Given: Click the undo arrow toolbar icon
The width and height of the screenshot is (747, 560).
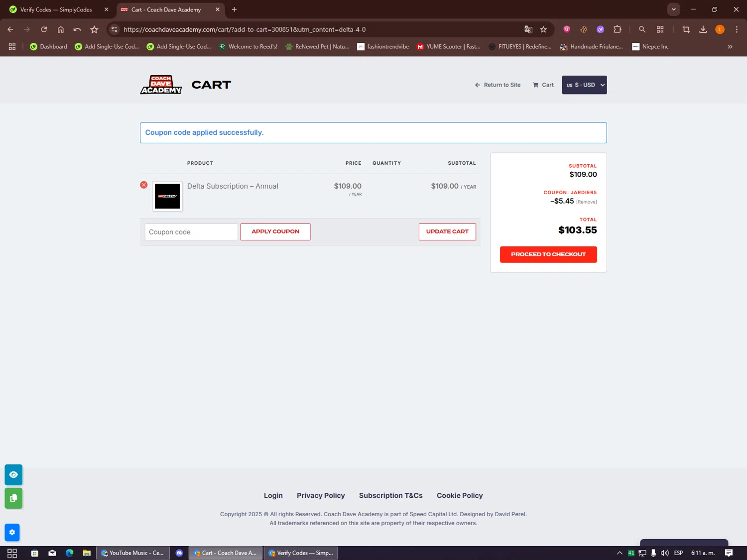Looking at the screenshot, I should click(x=77, y=29).
